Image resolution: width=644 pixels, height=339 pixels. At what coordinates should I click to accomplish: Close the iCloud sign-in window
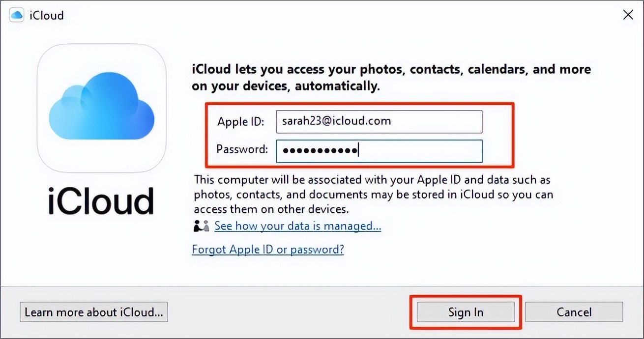point(628,15)
